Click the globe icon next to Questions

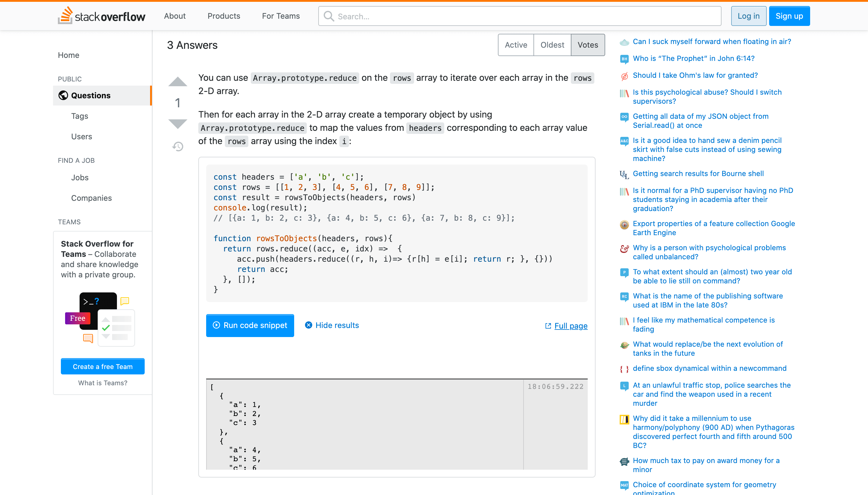pyautogui.click(x=63, y=96)
